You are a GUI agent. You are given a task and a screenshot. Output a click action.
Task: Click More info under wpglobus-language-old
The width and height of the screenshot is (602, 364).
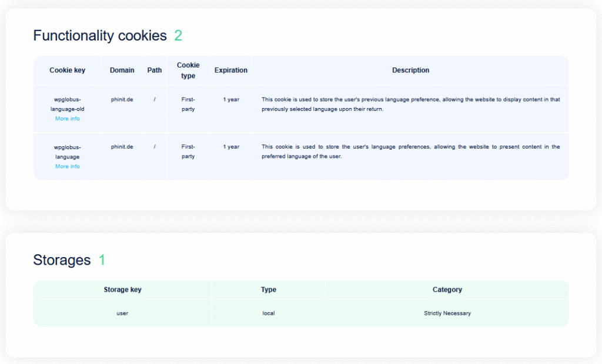point(68,119)
